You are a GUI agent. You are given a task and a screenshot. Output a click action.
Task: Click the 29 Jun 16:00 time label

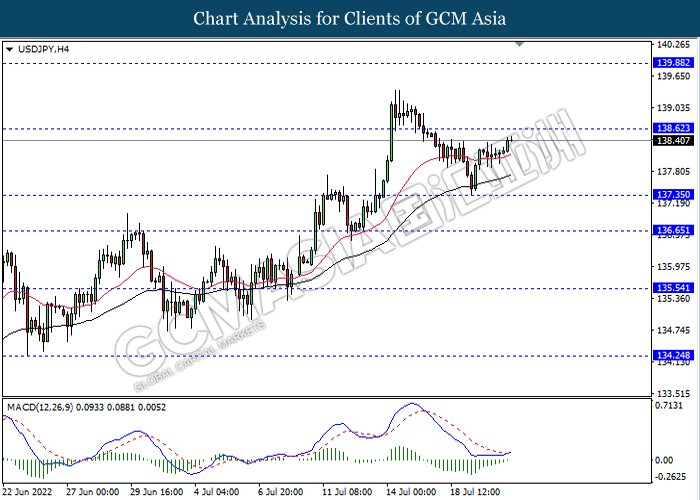point(157,492)
